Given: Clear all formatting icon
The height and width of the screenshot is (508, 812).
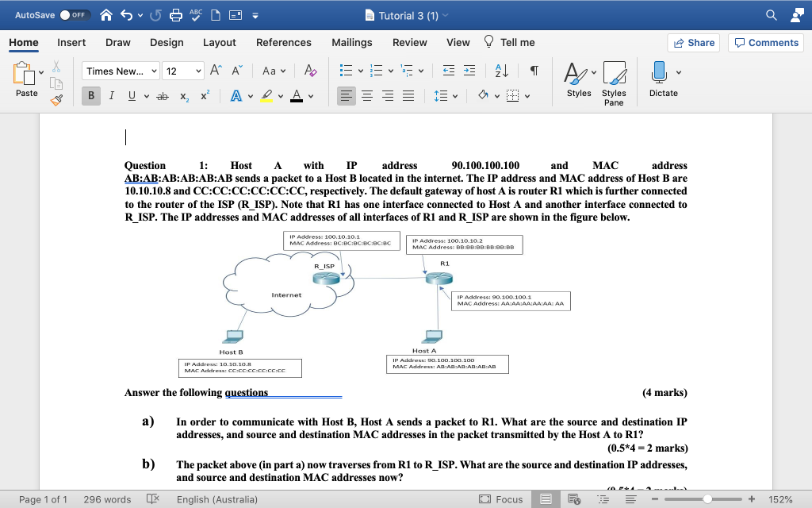Looking at the screenshot, I should click(x=310, y=71).
